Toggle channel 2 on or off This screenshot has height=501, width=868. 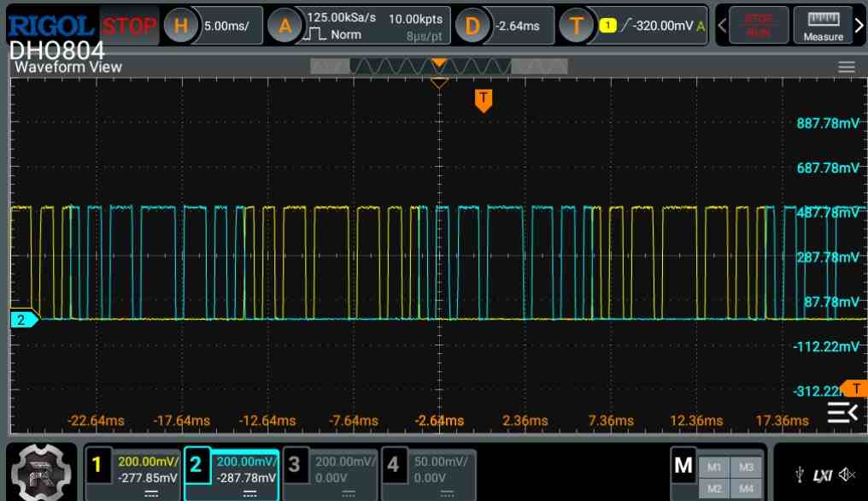tap(196, 464)
